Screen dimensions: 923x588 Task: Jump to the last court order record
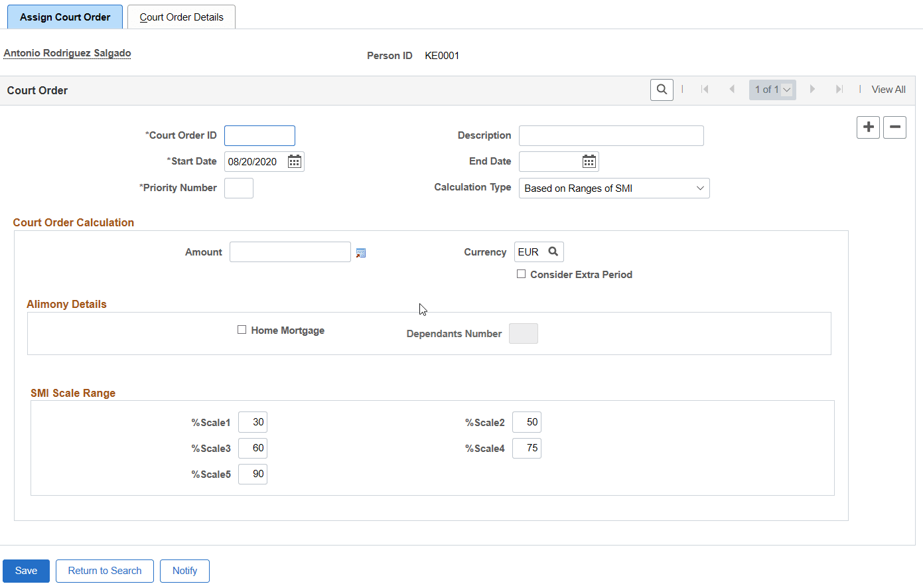pos(839,89)
